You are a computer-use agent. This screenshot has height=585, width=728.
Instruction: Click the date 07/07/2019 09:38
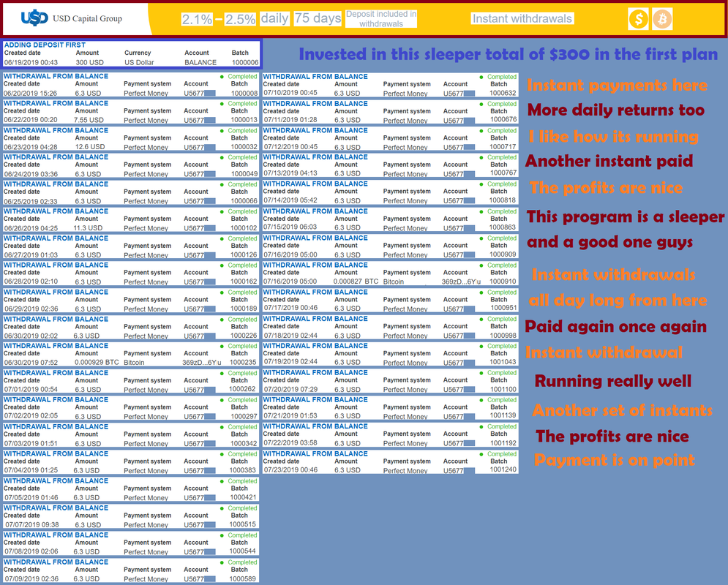tap(32, 525)
